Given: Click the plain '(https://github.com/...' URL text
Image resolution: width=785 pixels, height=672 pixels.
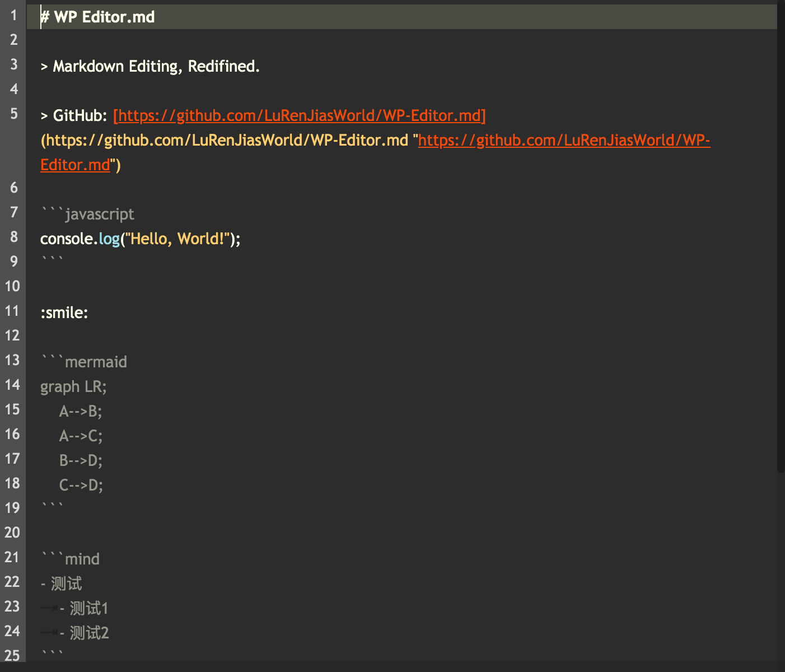Looking at the screenshot, I should pos(224,140).
